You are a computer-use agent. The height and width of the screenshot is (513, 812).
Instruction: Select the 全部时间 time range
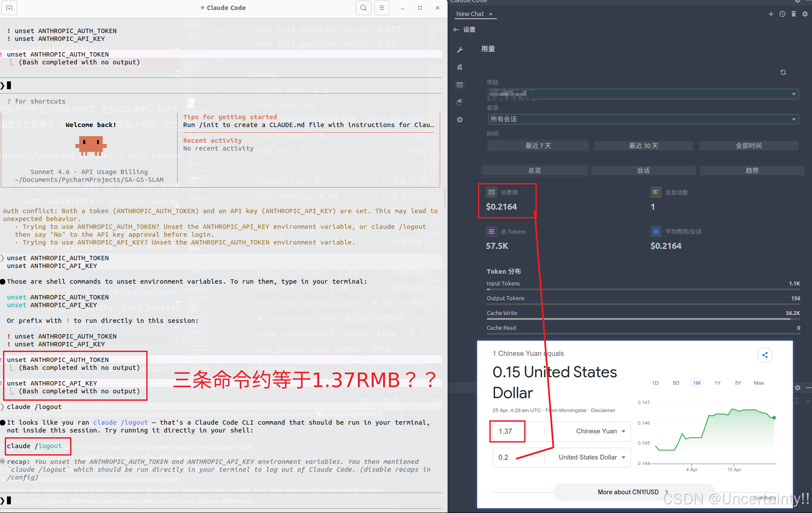(749, 146)
